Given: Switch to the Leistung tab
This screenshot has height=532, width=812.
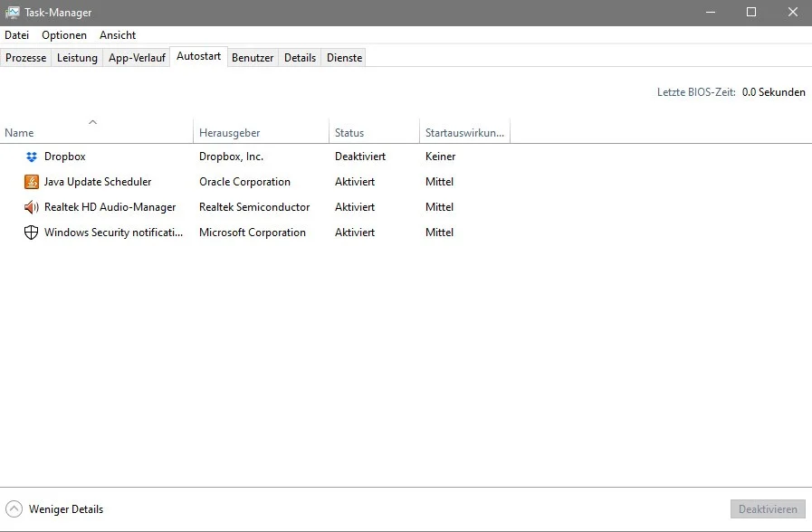Looking at the screenshot, I should (77, 57).
